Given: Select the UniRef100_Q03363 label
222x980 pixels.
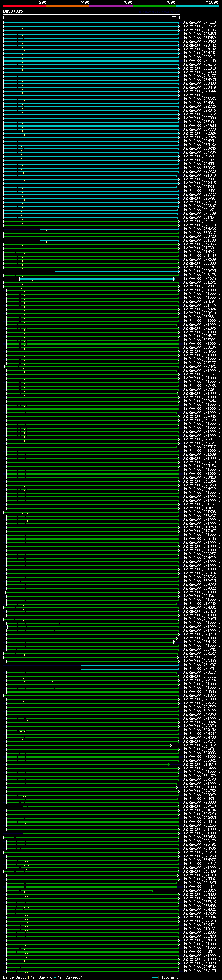Looking at the screenshot, I should [199, 99].
